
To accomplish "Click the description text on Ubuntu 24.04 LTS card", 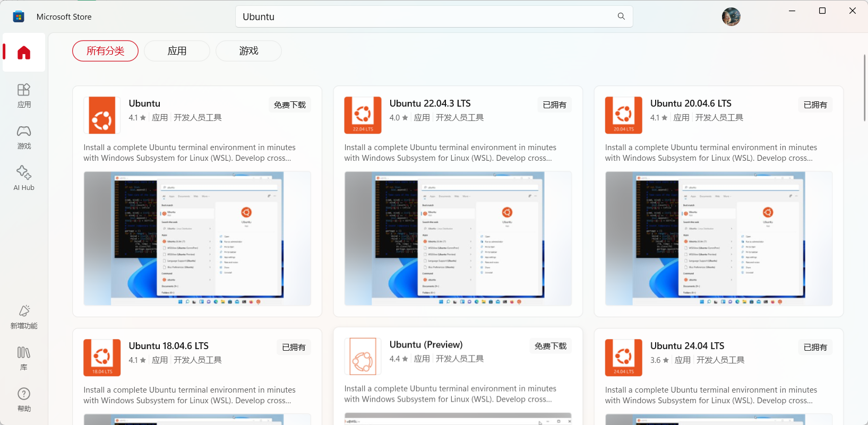I will coord(711,395).
